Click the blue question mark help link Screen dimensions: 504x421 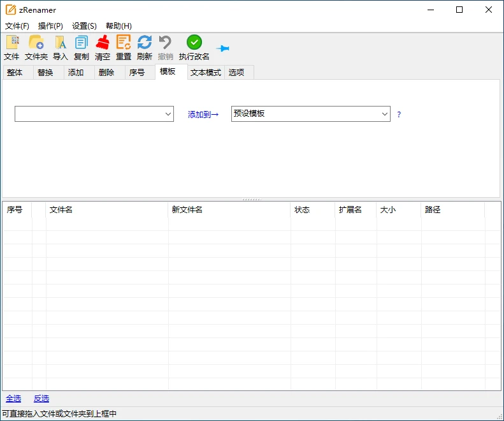(x=399, y=115)
